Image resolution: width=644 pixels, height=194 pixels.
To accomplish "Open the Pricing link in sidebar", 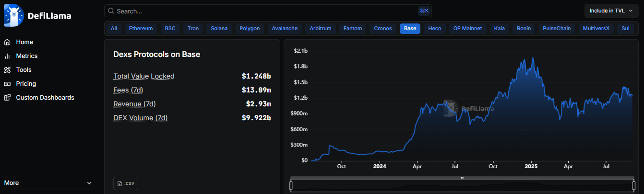I will (26, 84).
